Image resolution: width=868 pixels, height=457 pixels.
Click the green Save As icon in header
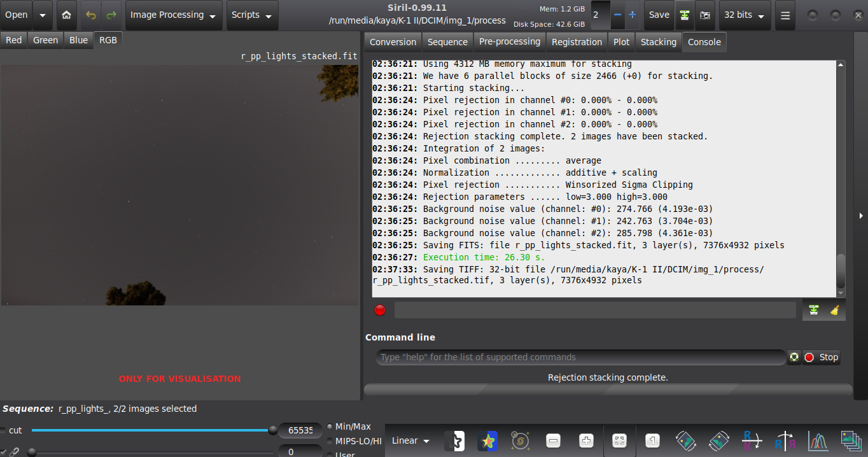click(685, 15)
